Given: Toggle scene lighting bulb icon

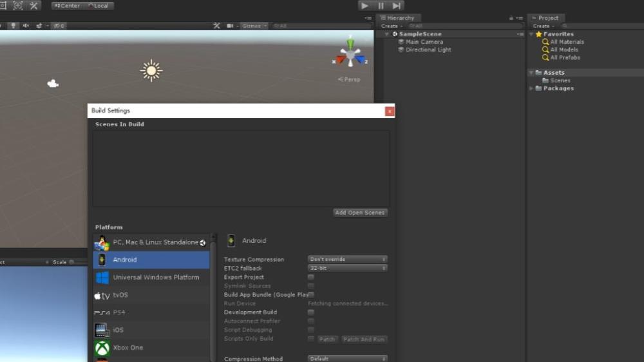Looking at the screenshot, I should [13, 26].
